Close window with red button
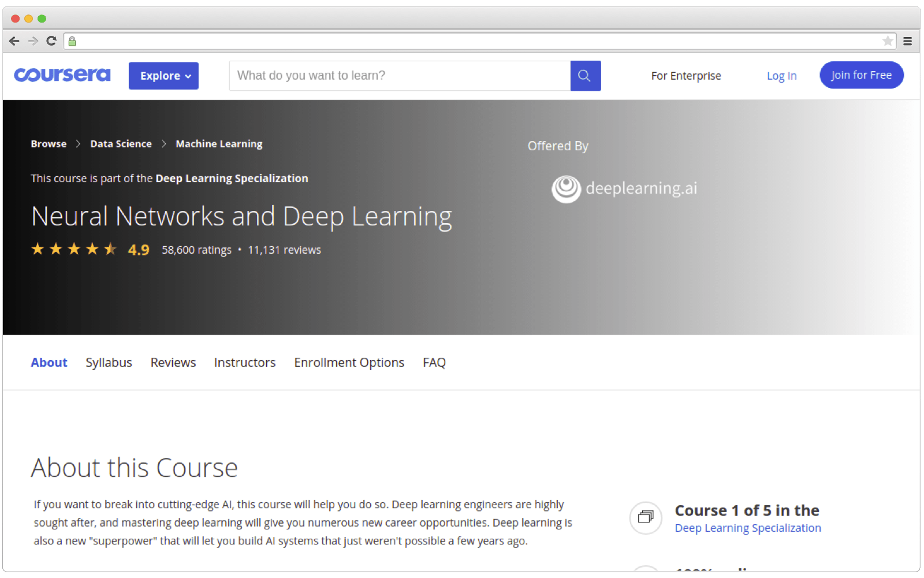The width and height of the screenshot is (924, 578). point(16,18)
